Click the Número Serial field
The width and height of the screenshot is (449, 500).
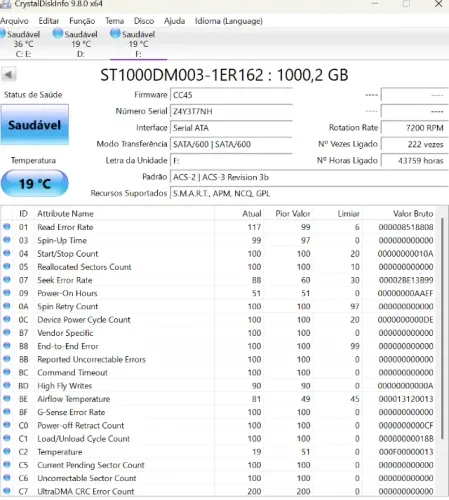[231, 111]
